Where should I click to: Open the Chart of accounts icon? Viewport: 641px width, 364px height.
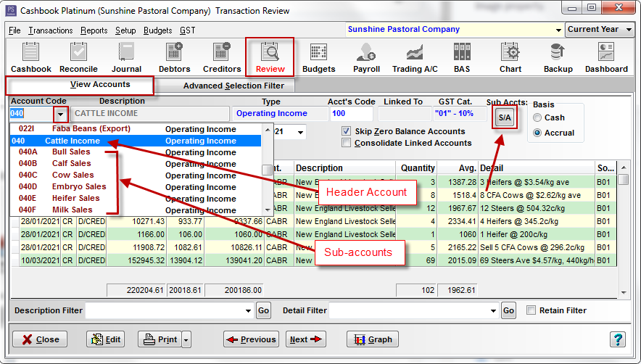tap(510, 58)
